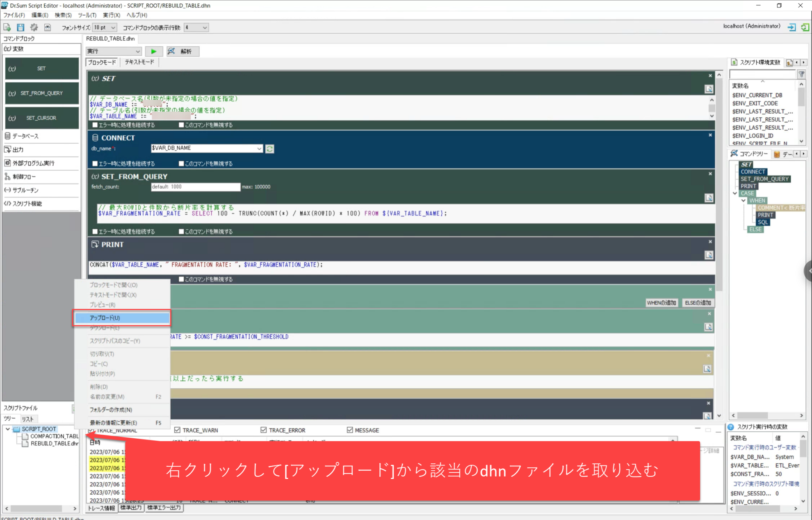Click inside the fetch_count input field
This screenshot has width=812, height=520.
196,187
